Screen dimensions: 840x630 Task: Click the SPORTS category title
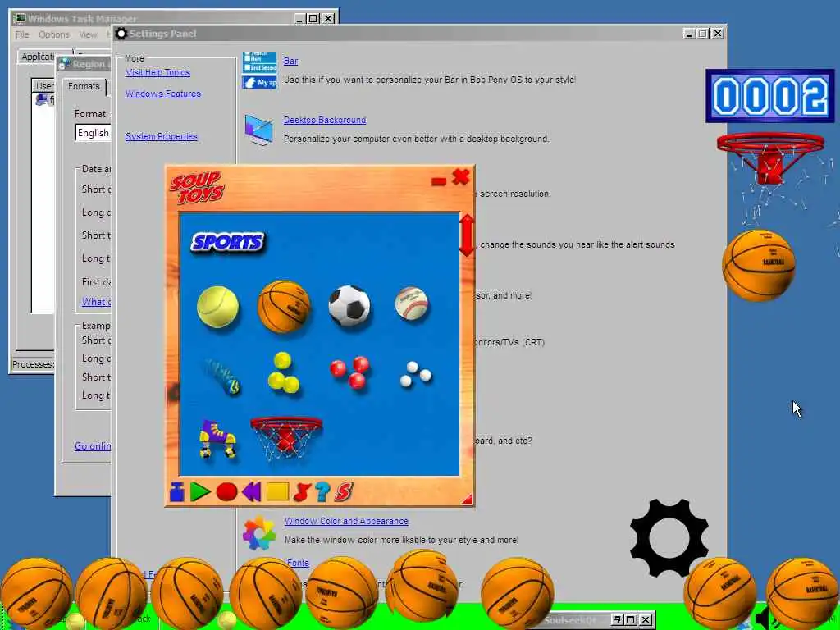(x=228, y=242)
